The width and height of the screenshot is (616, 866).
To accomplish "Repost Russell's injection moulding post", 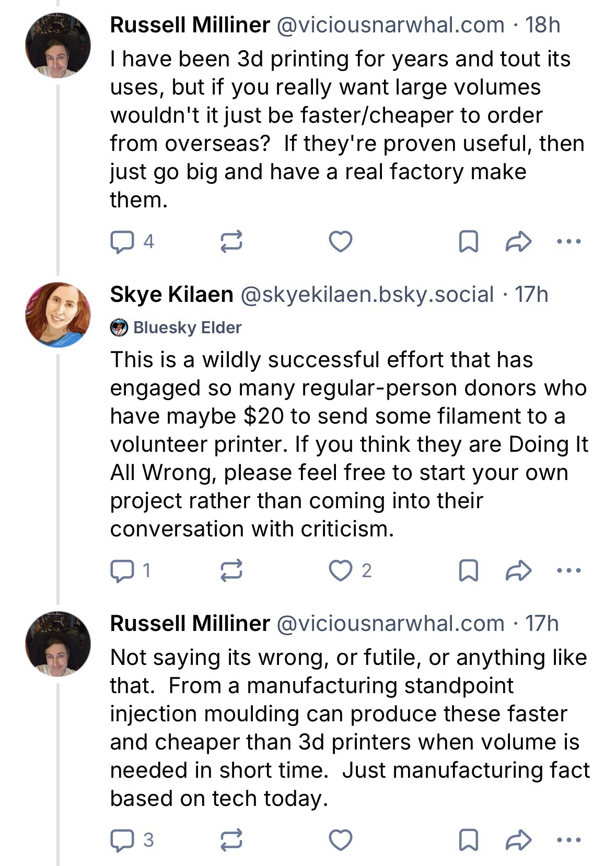I will click(x=231, y=840).
